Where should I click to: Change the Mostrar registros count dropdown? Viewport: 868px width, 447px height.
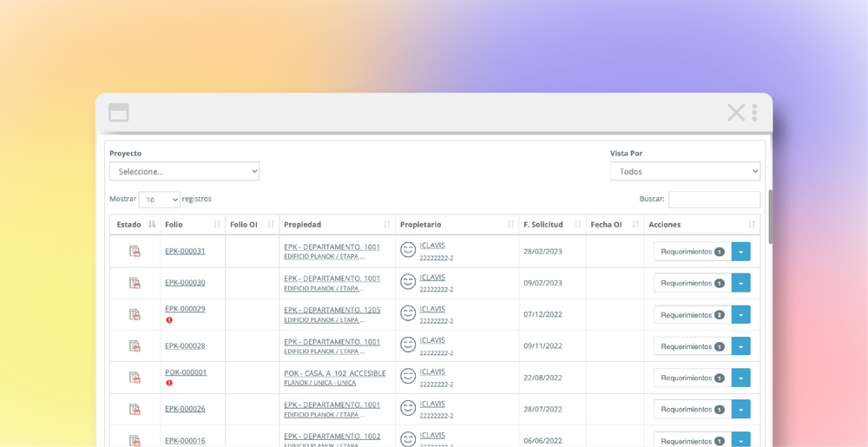click(x=159, y=200)
